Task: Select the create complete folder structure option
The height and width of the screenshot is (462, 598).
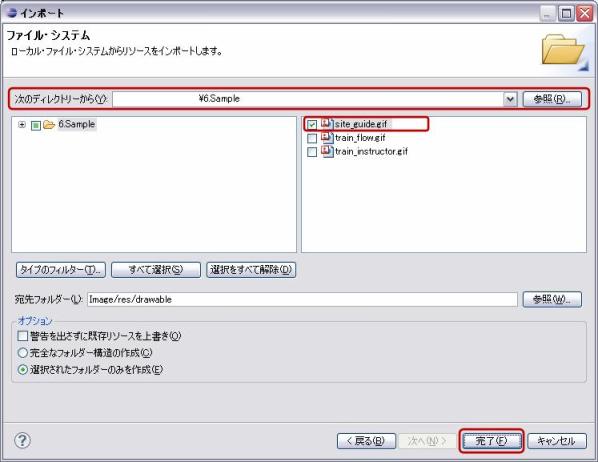Action: tap(23, 353)
